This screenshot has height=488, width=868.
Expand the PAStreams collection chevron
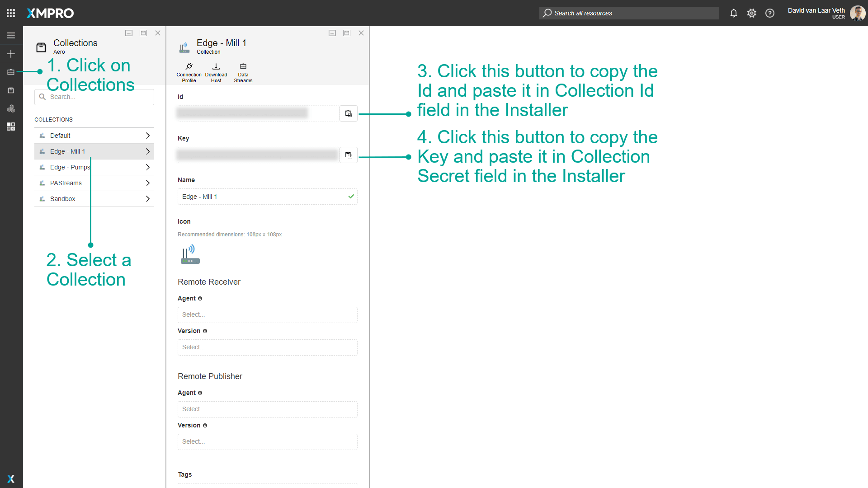click(x=147, y=183)
